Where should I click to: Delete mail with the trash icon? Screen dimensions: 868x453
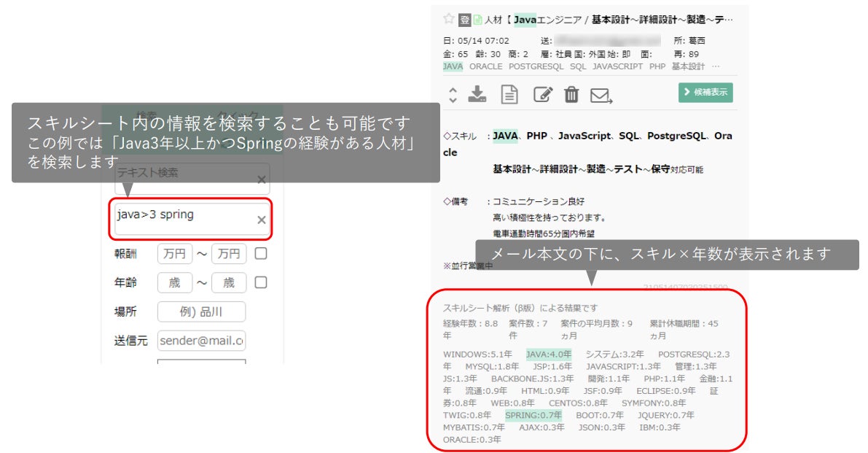[571, 95]
